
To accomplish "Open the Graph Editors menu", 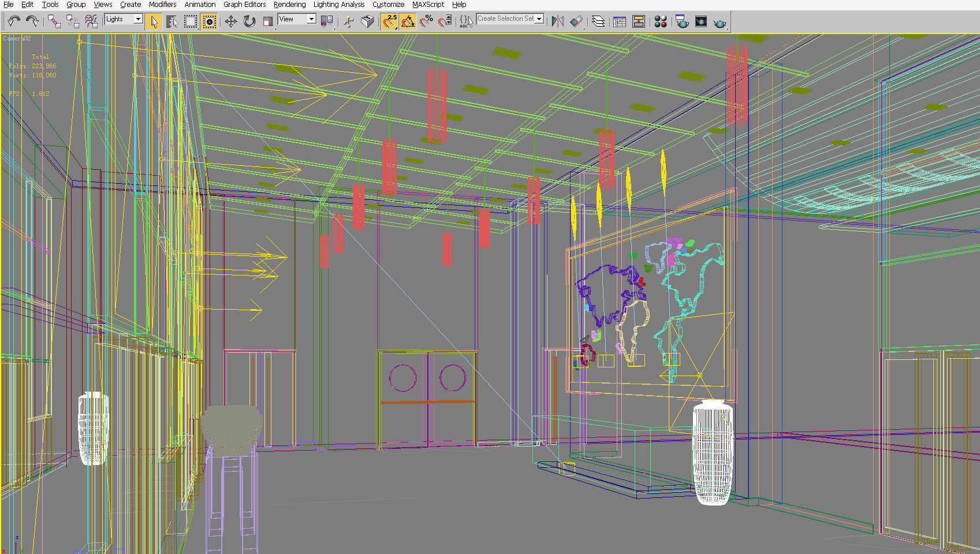I will click(x=245, y=5).
